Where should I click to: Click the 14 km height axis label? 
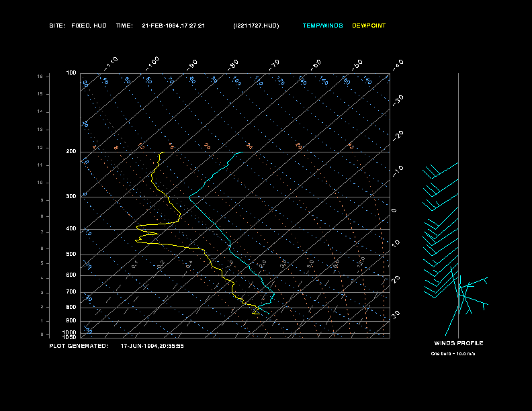coord(40,111)
